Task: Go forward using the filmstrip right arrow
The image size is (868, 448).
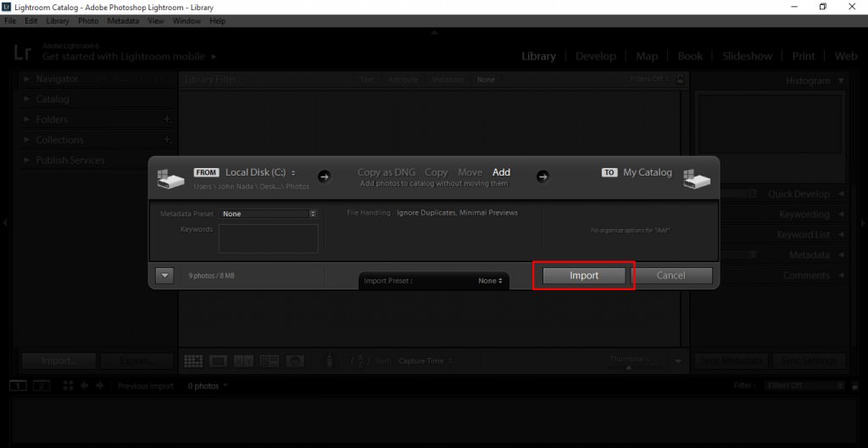Action: pyautogui.click(x=100, y=386)
